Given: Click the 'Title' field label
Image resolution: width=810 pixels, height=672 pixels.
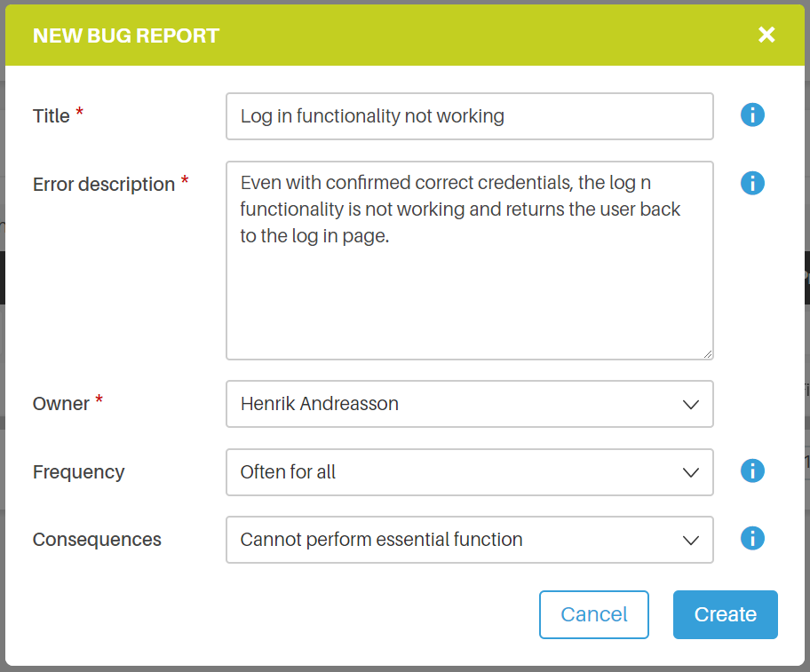Looking at the screenshot, I should 52,115.
